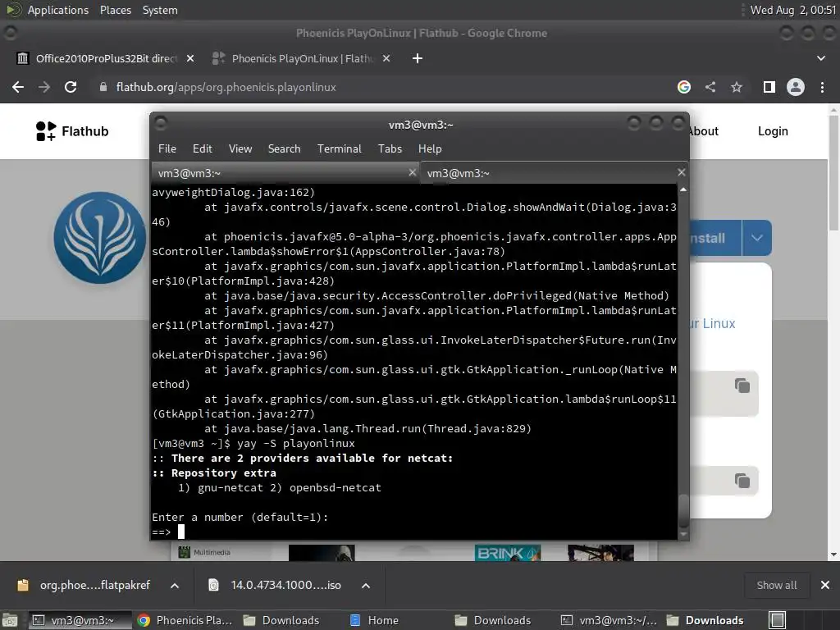
Task: Open the About link on Flathub
Action: tap(704, 131)
